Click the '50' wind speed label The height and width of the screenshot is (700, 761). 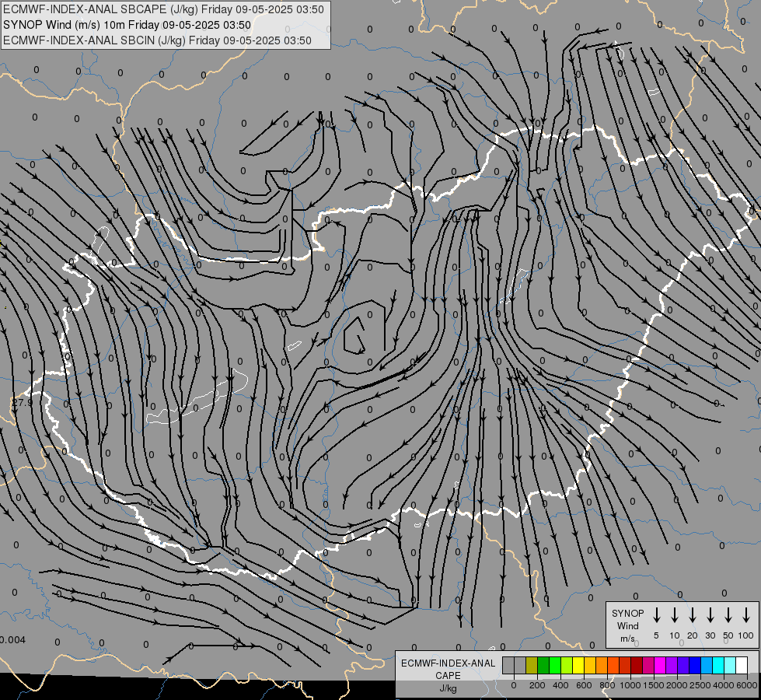[728, 635]
